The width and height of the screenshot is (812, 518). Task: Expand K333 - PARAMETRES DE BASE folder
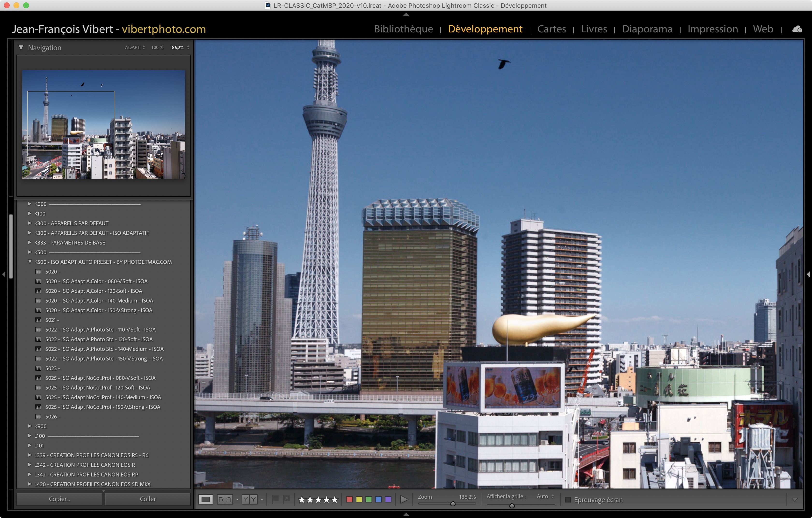(x=30, y=243)
